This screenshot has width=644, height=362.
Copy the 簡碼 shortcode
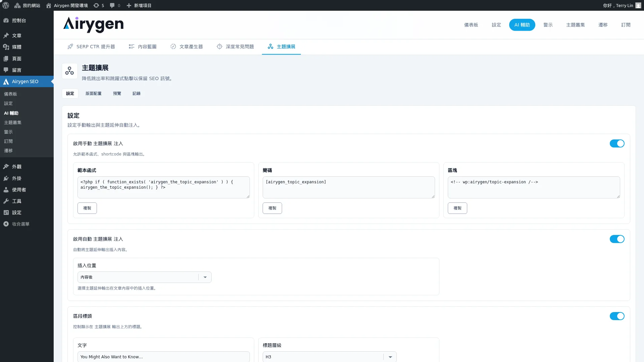click(272, 208)
